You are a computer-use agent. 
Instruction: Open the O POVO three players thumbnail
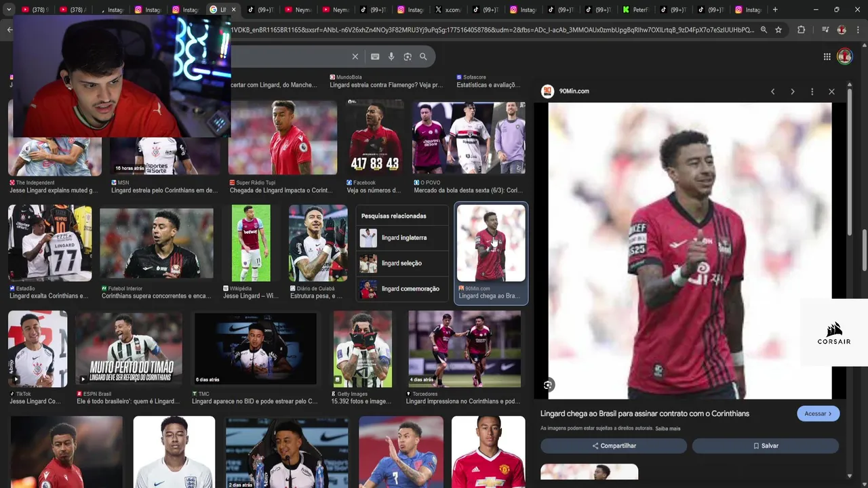(x=469, y=138)
